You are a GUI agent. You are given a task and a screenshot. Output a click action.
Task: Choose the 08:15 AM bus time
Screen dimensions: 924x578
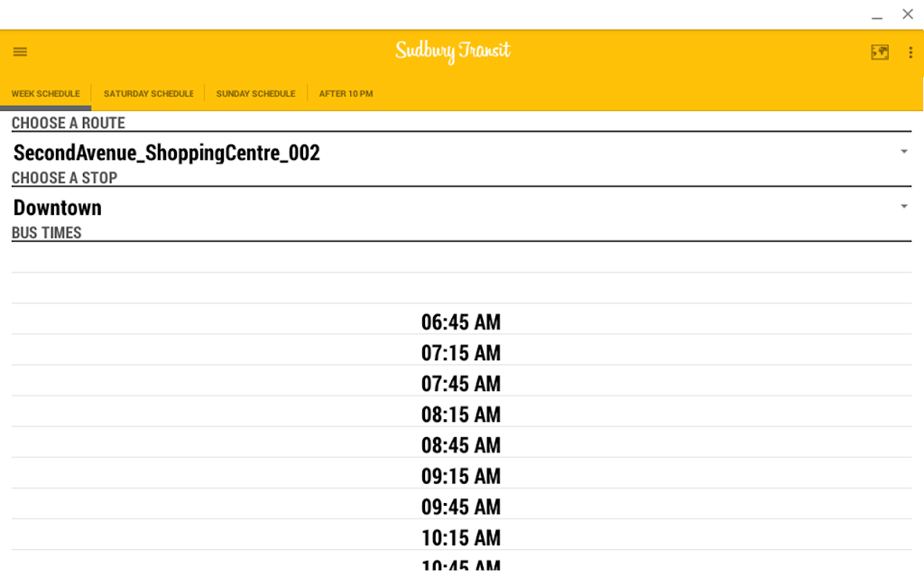pos(461,415)
